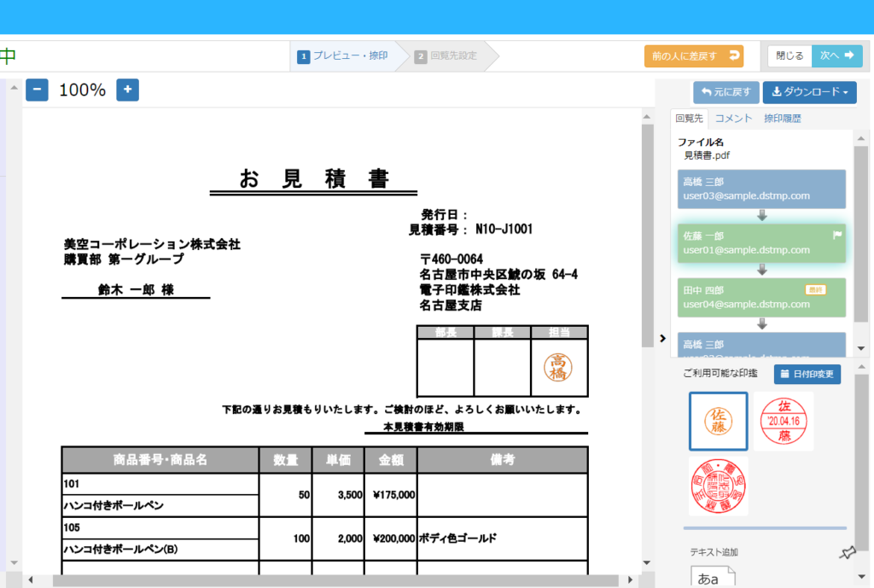Choose the round red company seal

point(718,486)
